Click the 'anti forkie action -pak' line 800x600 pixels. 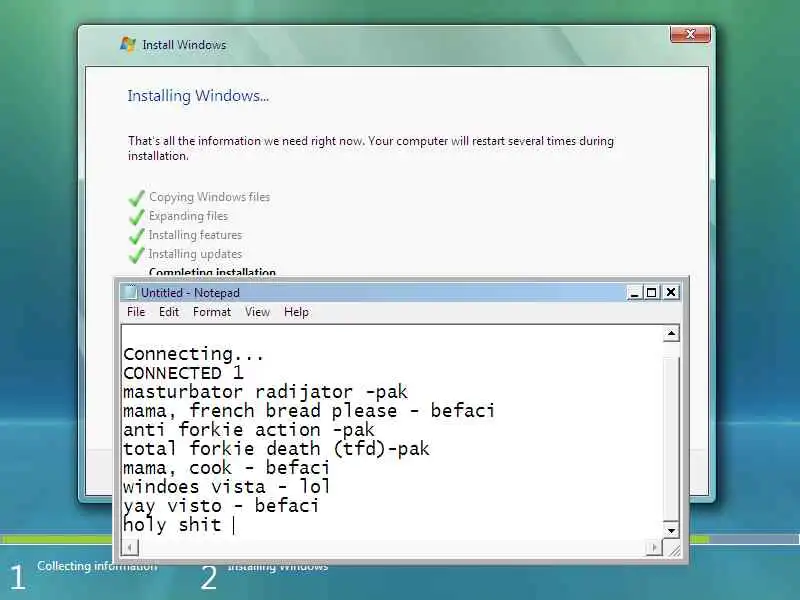click(x=249, y=430)
